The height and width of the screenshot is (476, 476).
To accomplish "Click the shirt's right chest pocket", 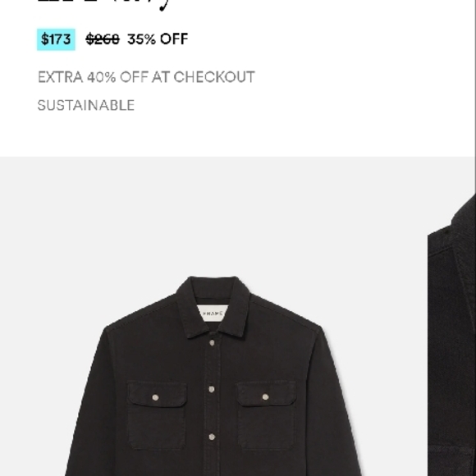I will point(266,414).
